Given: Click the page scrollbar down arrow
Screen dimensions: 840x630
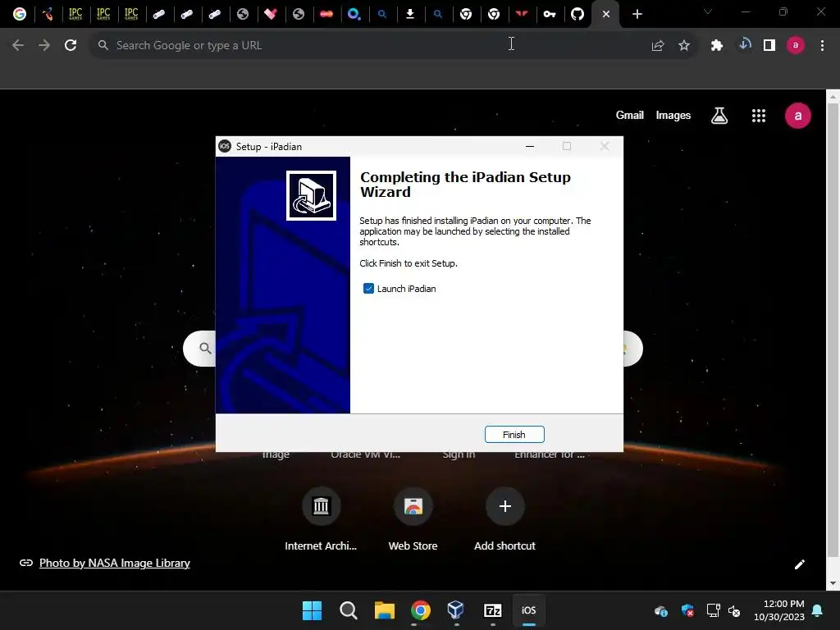Looking at the screenshot, I should click(833, 583).
